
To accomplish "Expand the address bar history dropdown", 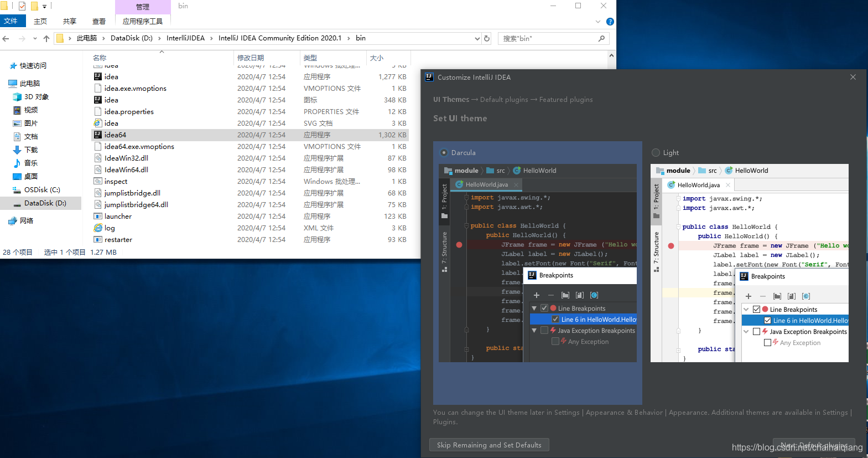I will coord(477,38).
